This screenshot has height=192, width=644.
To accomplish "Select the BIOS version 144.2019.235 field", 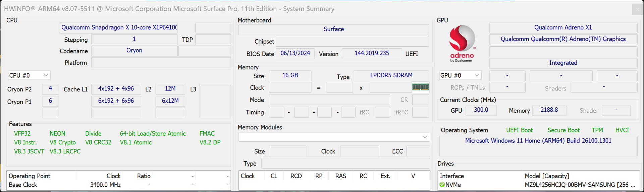I will [372, 53].
